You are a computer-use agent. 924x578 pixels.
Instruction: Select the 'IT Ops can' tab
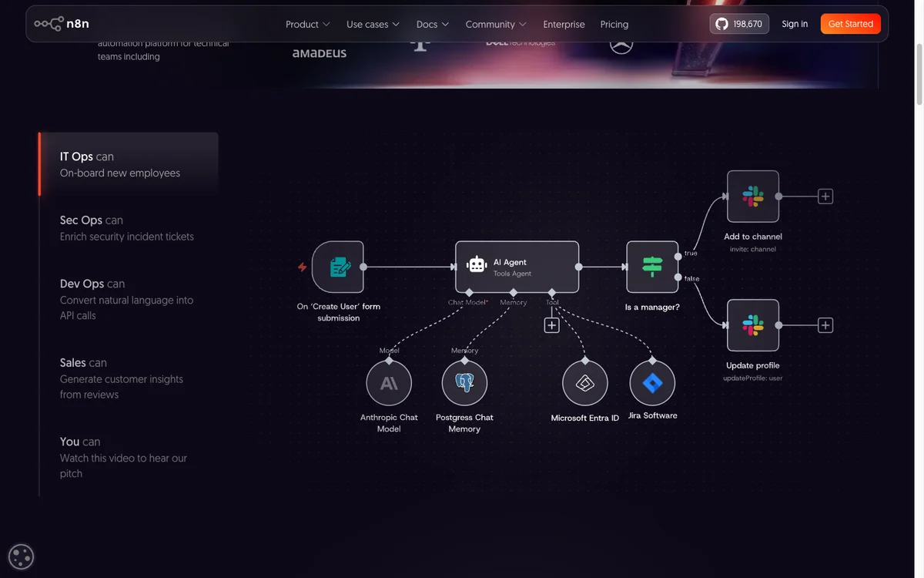coord(129,164)
